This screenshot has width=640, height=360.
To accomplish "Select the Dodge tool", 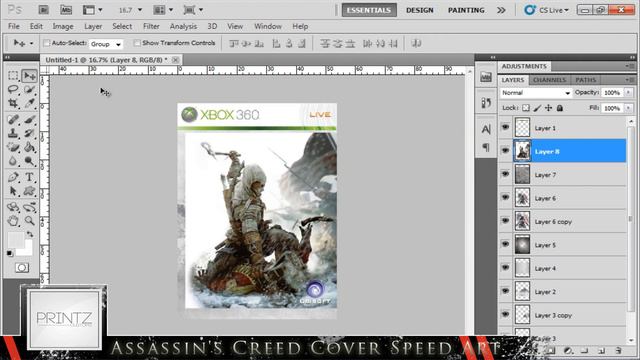I will coord(29,161).
